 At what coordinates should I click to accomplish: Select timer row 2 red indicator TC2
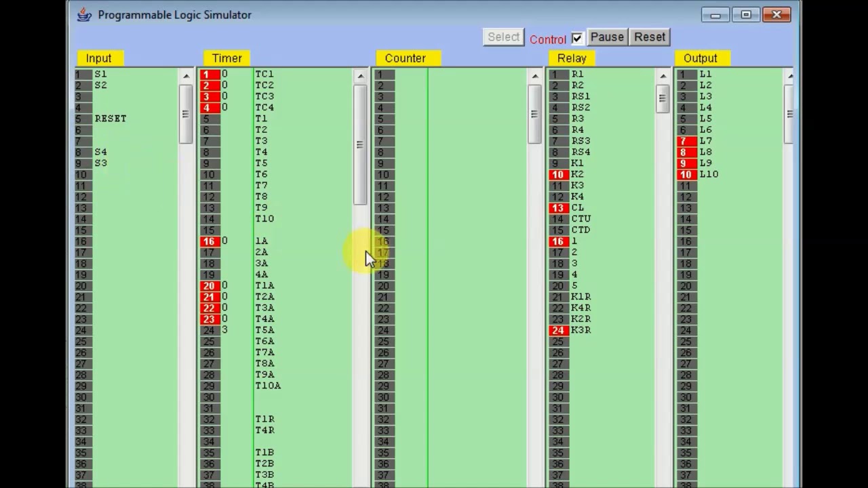[209, 85]
